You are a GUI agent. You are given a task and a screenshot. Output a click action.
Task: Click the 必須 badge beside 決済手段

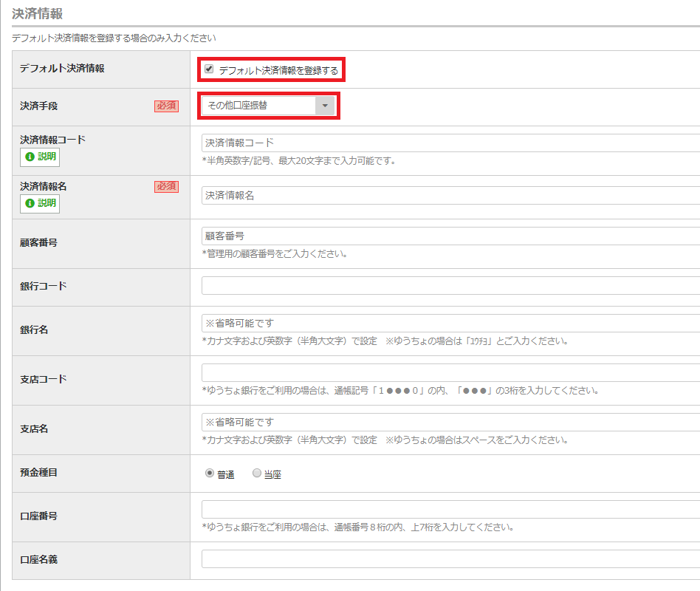tap(166, 106)
